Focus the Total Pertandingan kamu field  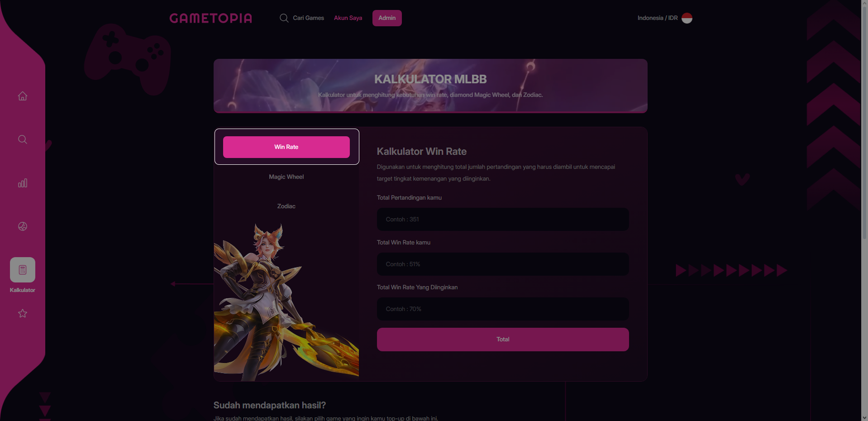click(503, 220)
